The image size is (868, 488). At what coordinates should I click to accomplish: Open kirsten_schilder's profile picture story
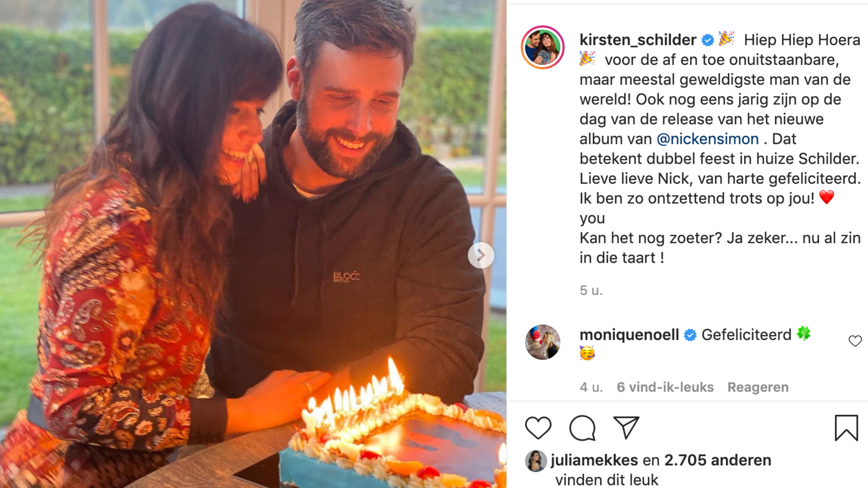[542, 47]
